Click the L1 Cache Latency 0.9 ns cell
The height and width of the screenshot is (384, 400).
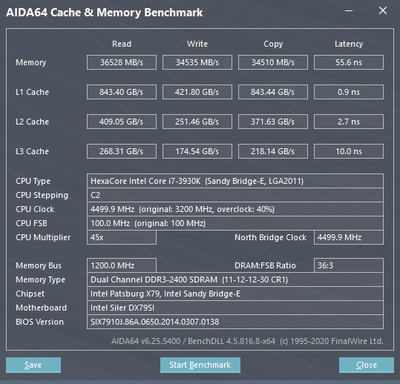point(349,92)
